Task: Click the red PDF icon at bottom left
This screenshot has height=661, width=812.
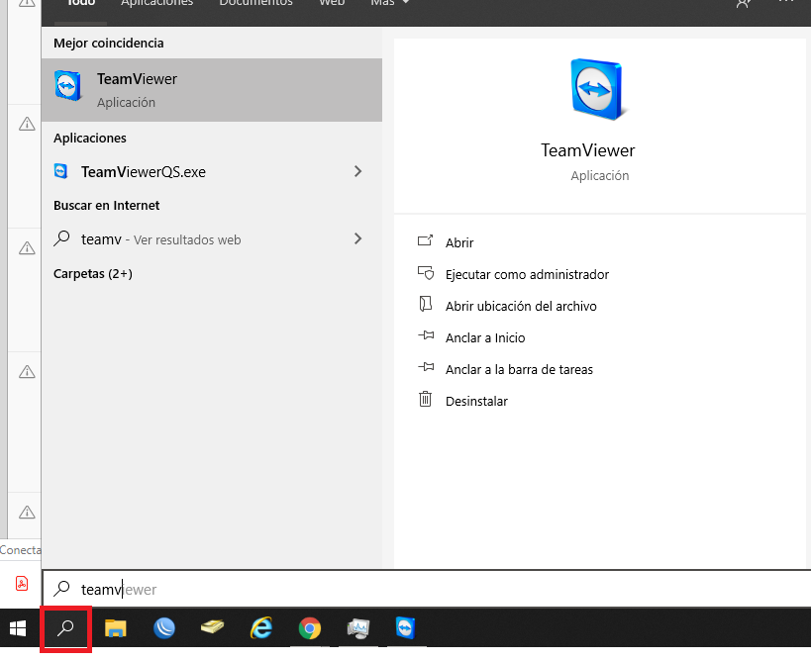Action: click(21, 584)
